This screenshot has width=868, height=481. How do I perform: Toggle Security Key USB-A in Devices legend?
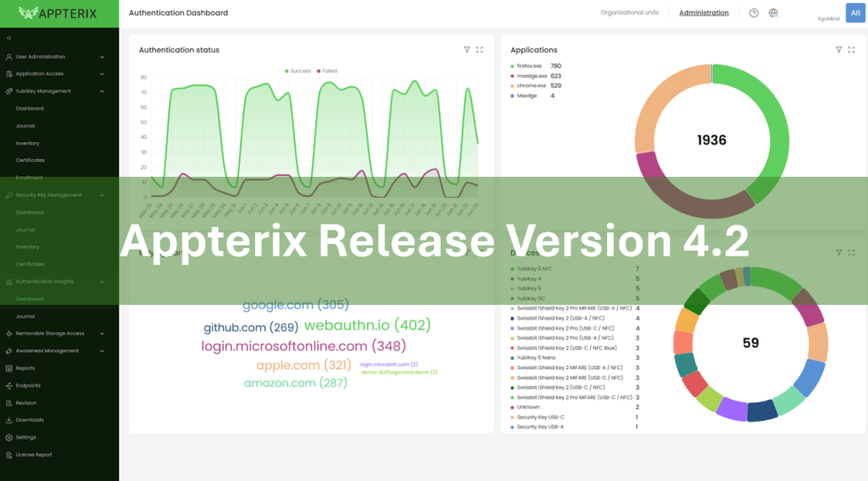pos(537,427)
